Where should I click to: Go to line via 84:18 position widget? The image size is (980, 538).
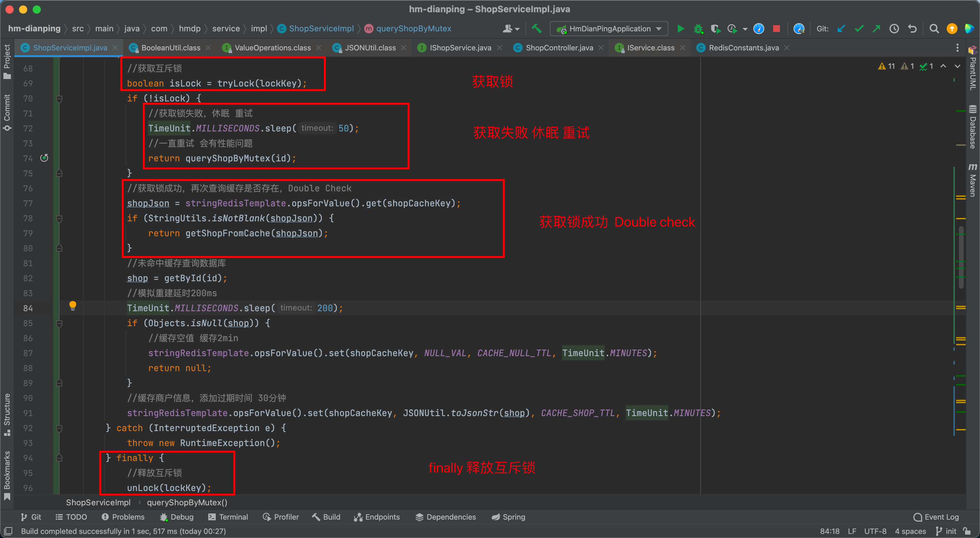click(x=829, y=531)
